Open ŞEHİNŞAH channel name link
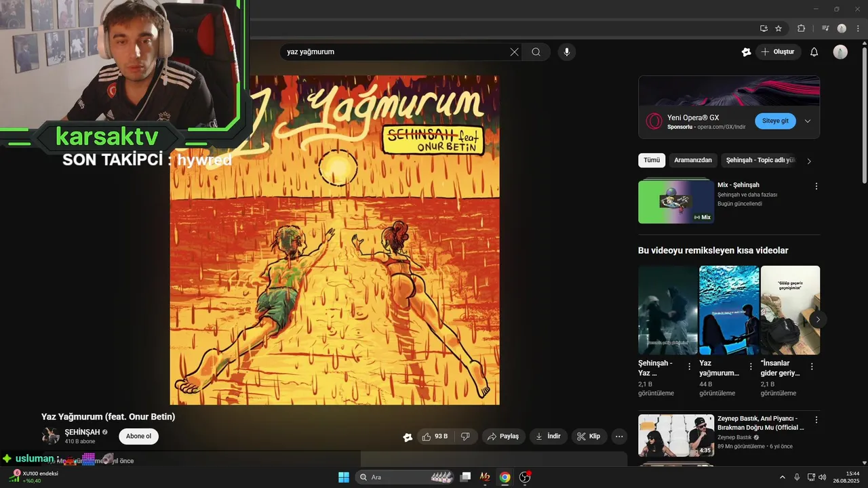The image size is (868, 488). click(x=82, y=432)
